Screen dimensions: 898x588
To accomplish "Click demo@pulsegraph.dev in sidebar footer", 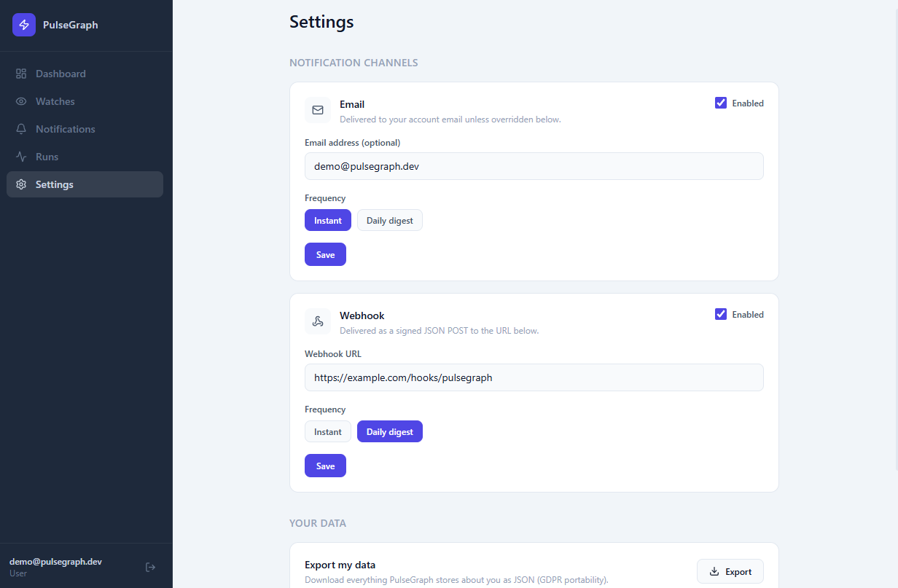I will click(x=55, y=562).
